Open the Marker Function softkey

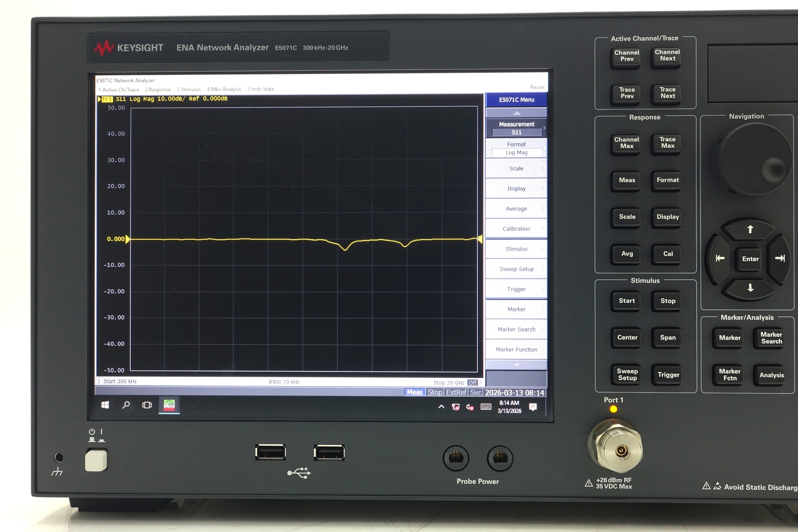click(x=516, y=350)
